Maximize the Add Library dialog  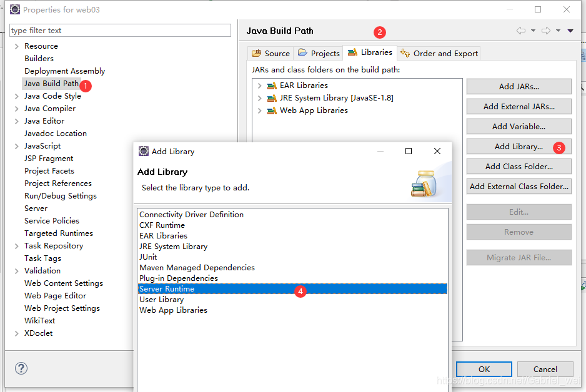[x=409, y=151]
